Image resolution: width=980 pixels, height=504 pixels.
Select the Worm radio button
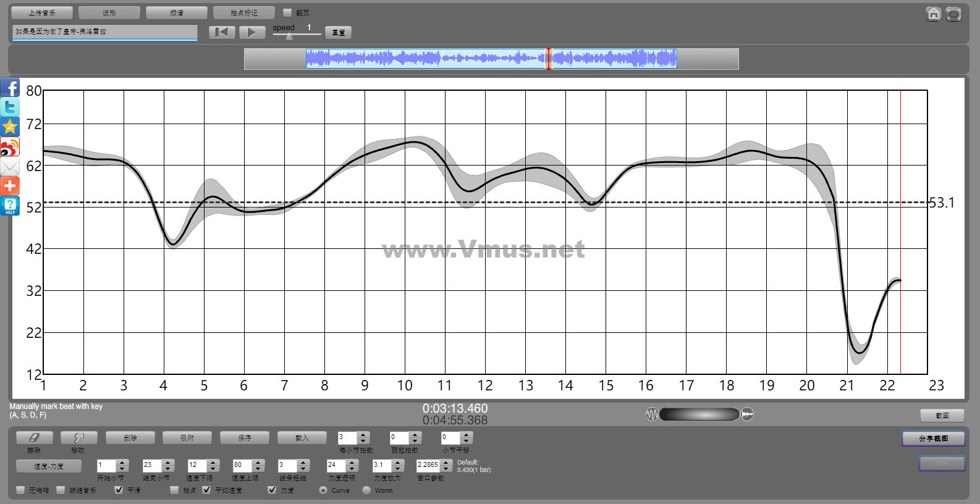point(366,490)
